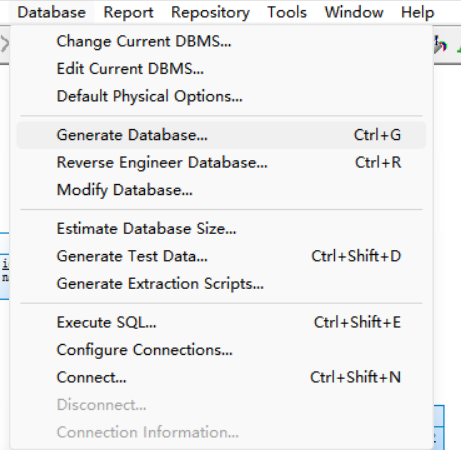The width and height of the screenshot is (461, 450).
Task: Click Connect... menu item
Action: pyautogui.click(x=221, y=377)
